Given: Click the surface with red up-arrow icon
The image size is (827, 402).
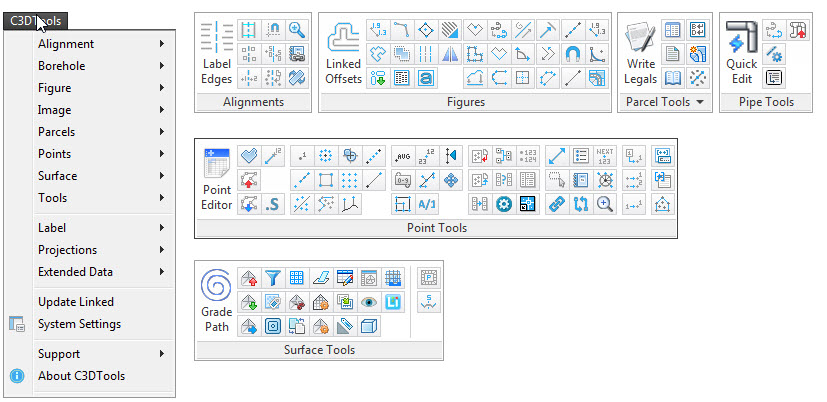Looking at the screenshot, I should click(248, 277).
